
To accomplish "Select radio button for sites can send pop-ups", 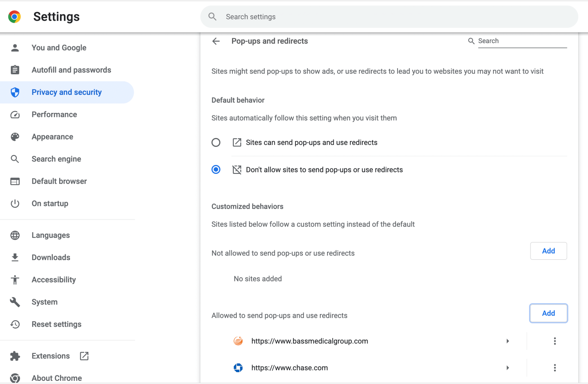I will tap(216, 142).
